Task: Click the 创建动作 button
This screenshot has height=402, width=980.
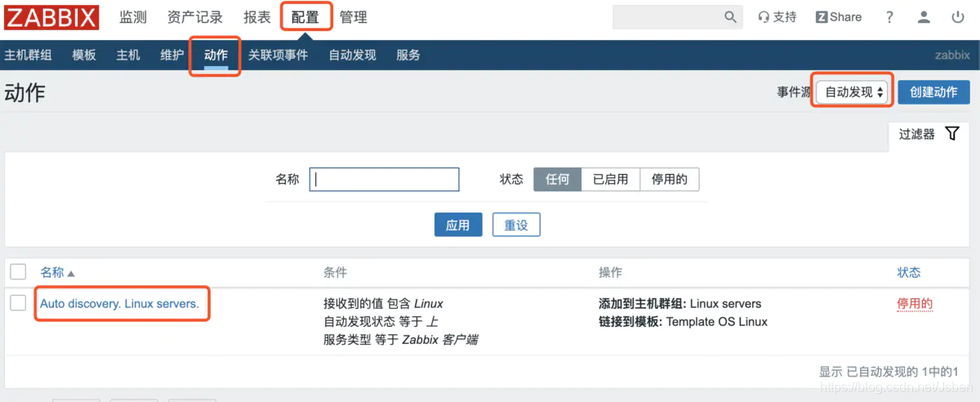Action: tap(933, 92)
